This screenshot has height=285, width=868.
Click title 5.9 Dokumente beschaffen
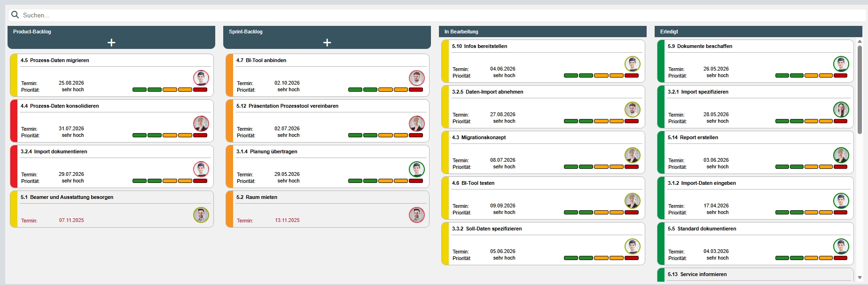pyautogui.click(x=700, y=46)
